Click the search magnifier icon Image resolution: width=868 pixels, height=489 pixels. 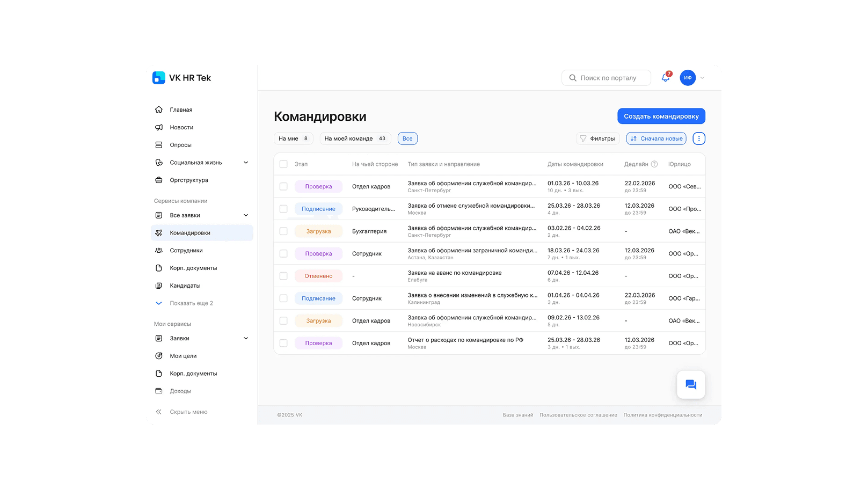click(x=573, y=78)
